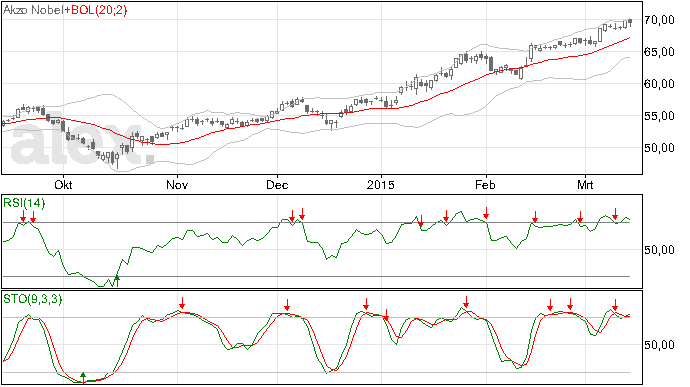Select the 70,00 price axis label

(659, 20)
